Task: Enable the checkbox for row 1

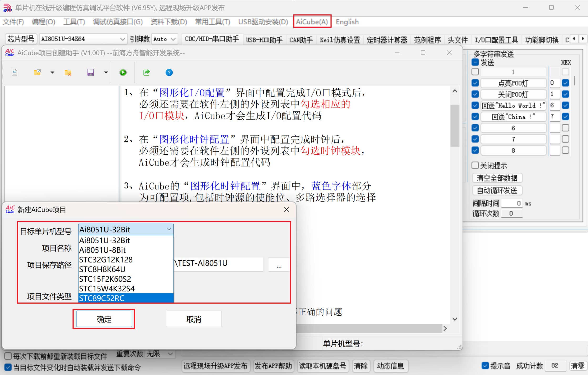Action: click(475, 72)
